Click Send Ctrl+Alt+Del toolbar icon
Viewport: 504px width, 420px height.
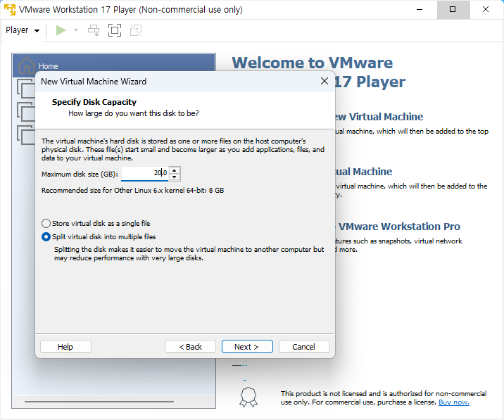point(94,30)
